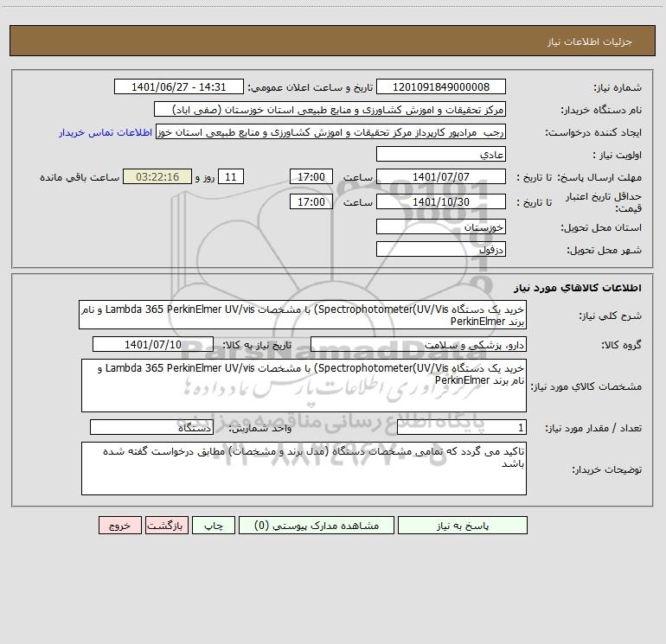Image resolution: width=666 pixels, height=644 pixels.
Task: Click the توضیحات خریدار label
Action: pyautogui.click(x=607, y=470)
